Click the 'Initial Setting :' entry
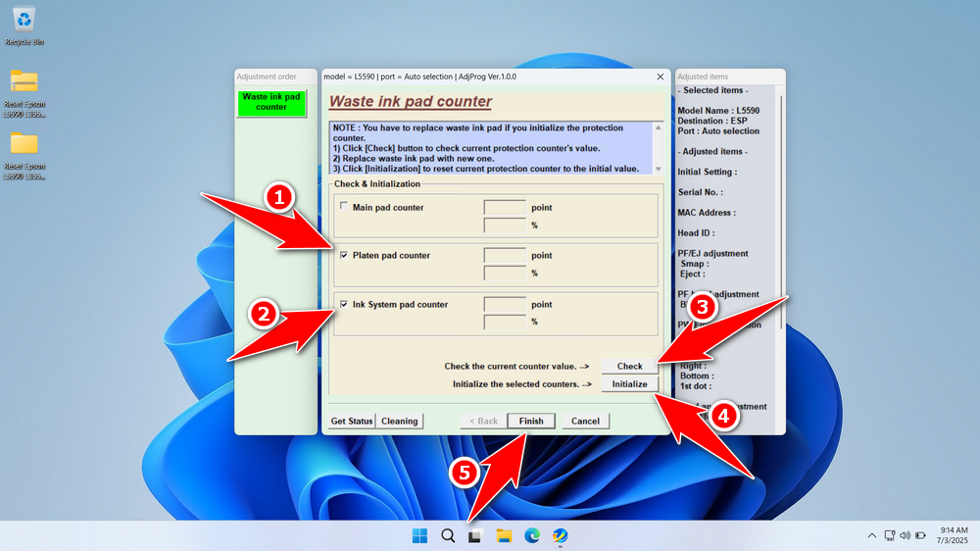The image size is (980, 551). pyautogui.click(x=708, y=172)
